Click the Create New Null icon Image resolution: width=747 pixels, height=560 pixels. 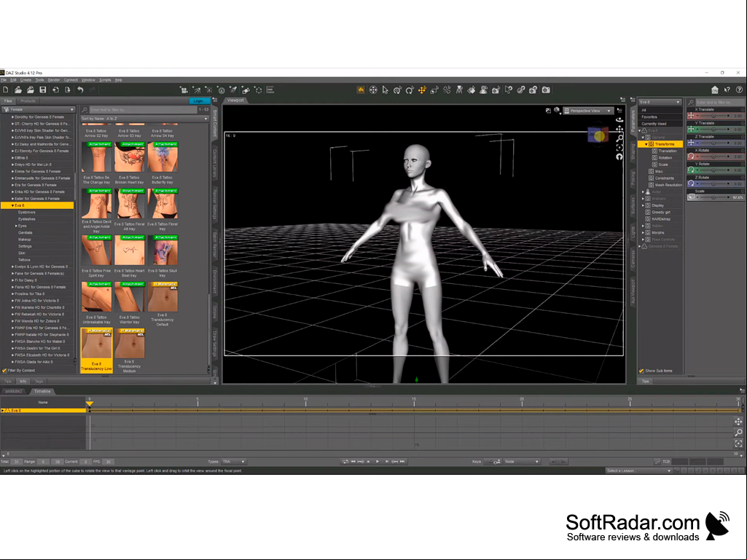258,90
